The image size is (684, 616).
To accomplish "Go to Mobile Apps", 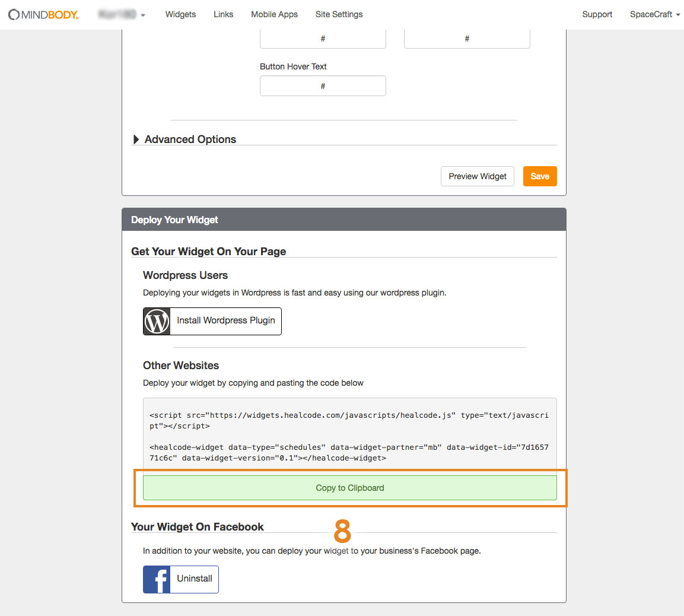I will [x=275, y=14].
